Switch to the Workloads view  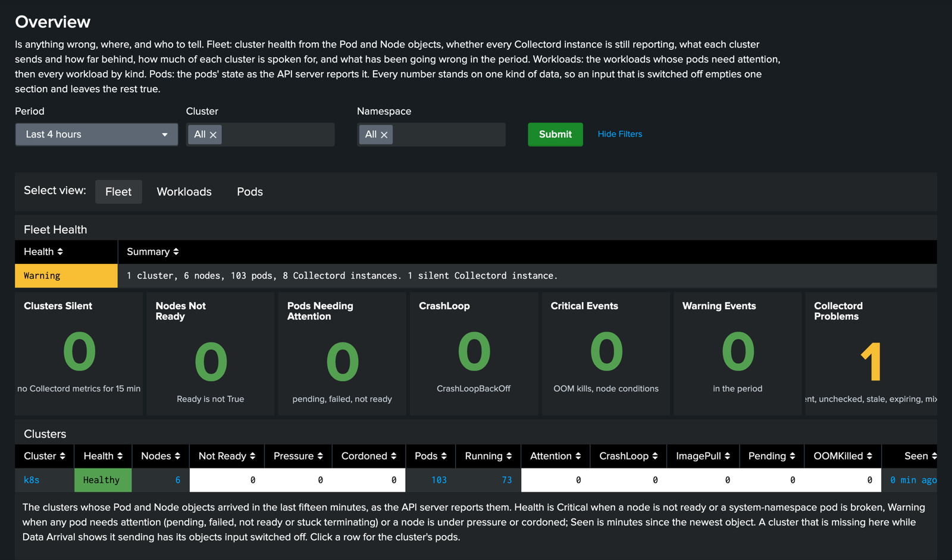pos(184,191)
